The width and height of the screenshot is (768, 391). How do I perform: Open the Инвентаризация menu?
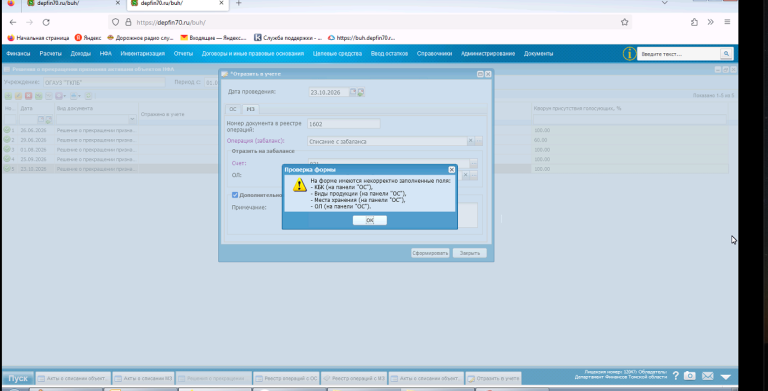(x=143, y=53)
